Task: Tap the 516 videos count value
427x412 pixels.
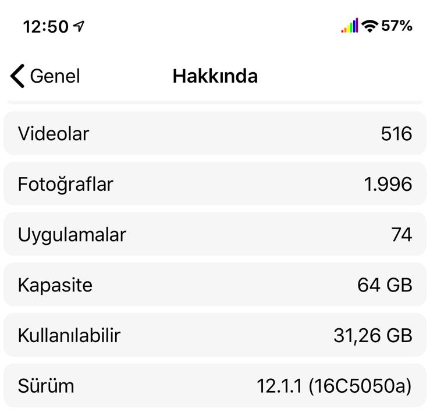Action: pos(397,134)
